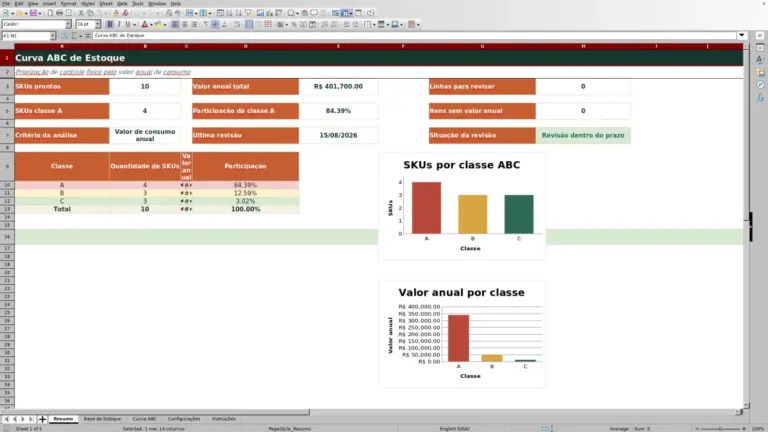Click the Function Wizard icon in formula bar
This screenshot has height=432, width=768.
(x=65, y=36)
